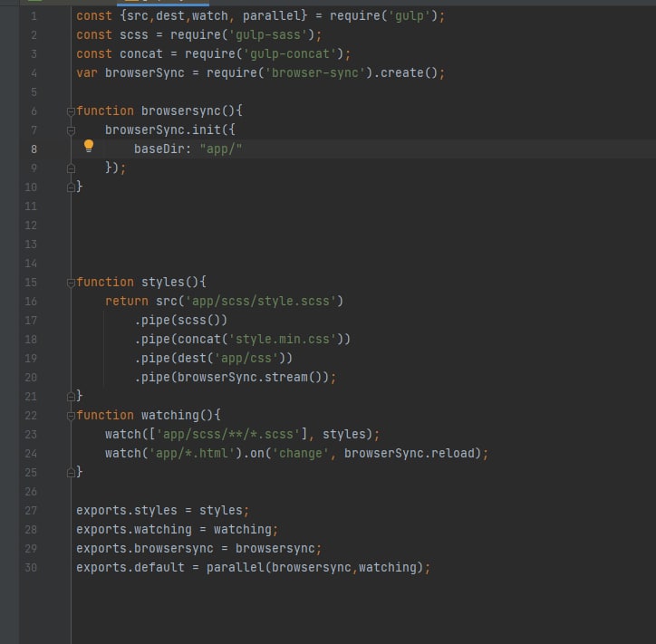Click the 'browser-sync' string
Viewport: 656px width, 644px height.
(315, 72)
